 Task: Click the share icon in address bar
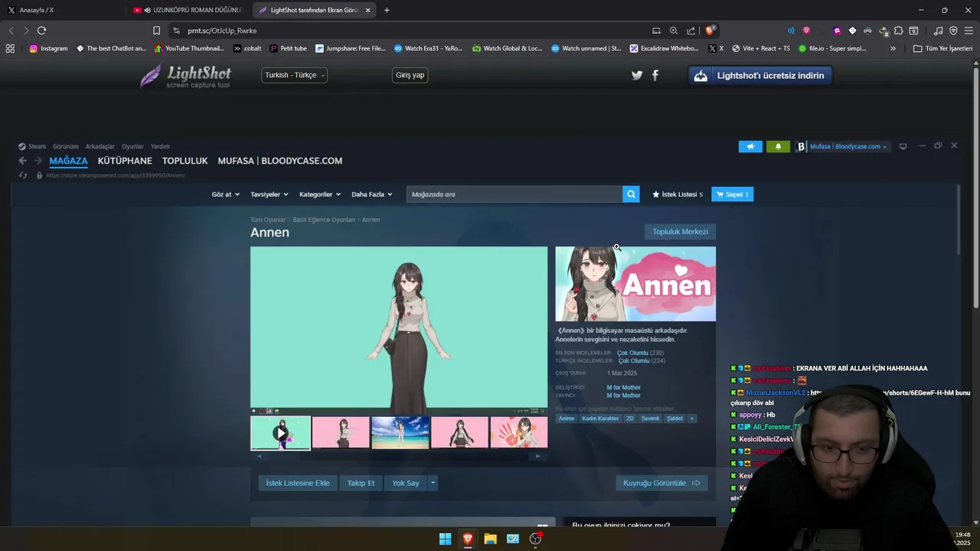(x=691, y=31)
